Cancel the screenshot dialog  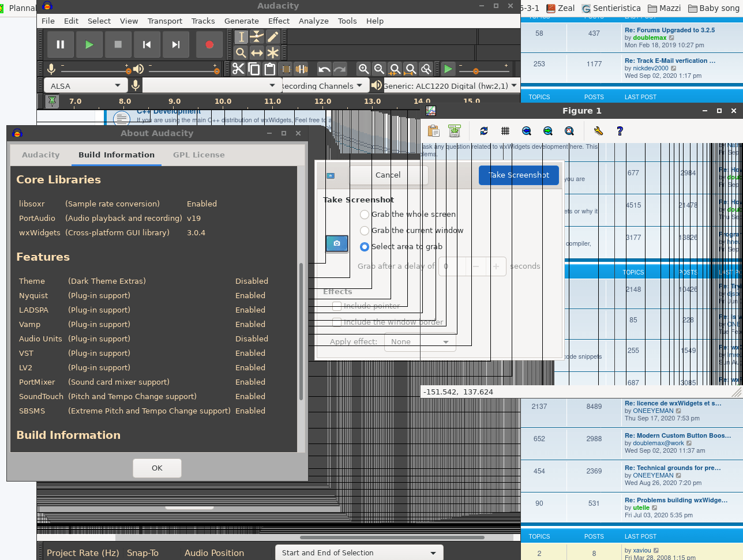[x=388, y=175]
